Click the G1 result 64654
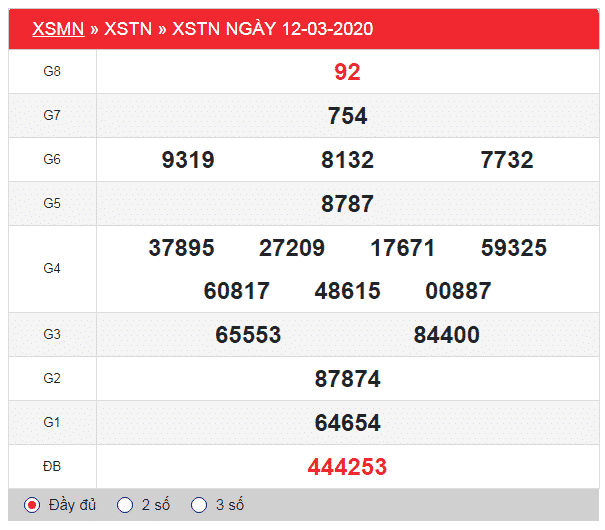Image resolution: width=605 pixels, height=530 pixels. click(347, 423)
